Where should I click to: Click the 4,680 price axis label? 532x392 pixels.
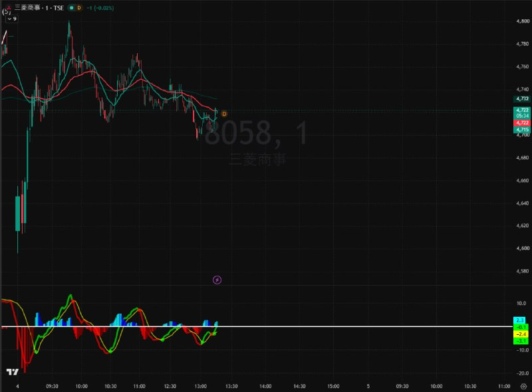click(523, 157)
